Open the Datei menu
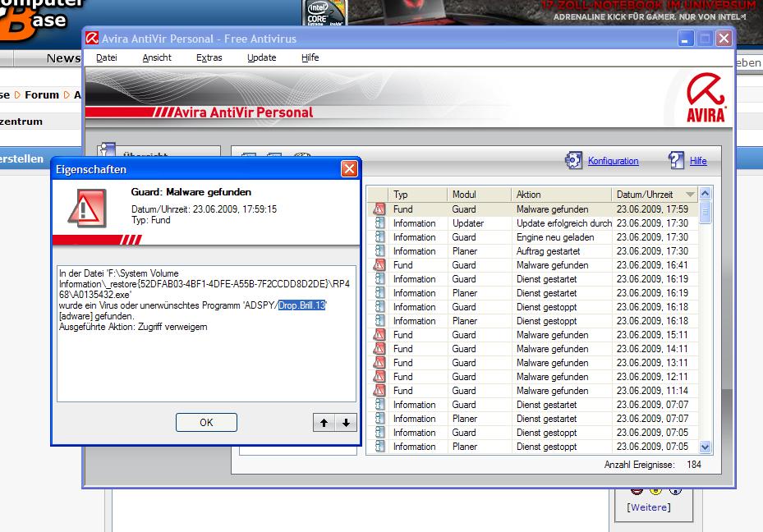 [x=107, y=57]
